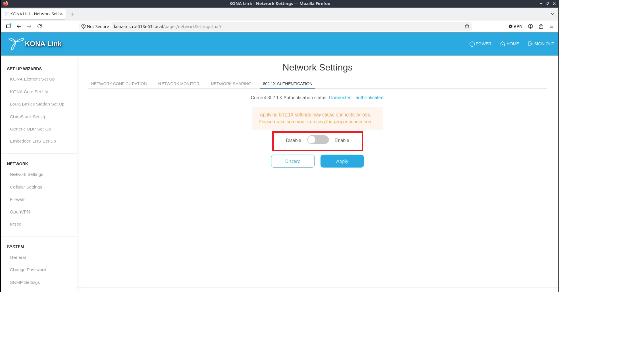Image resolution: width=644 pixels, height=361 pixels.
Task: Open Firefox VPN button
Action: click(x=515, y=26)
